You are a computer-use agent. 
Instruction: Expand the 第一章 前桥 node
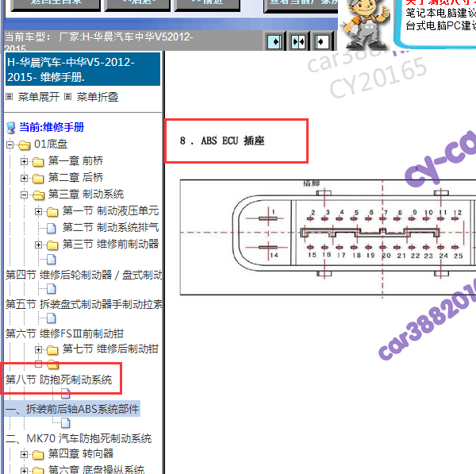24,161
